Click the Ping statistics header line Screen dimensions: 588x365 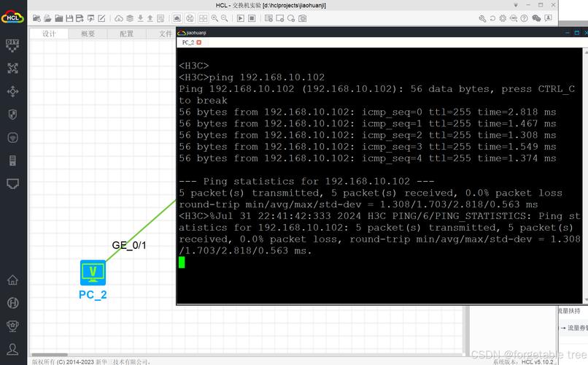click(x=306, y=181)
